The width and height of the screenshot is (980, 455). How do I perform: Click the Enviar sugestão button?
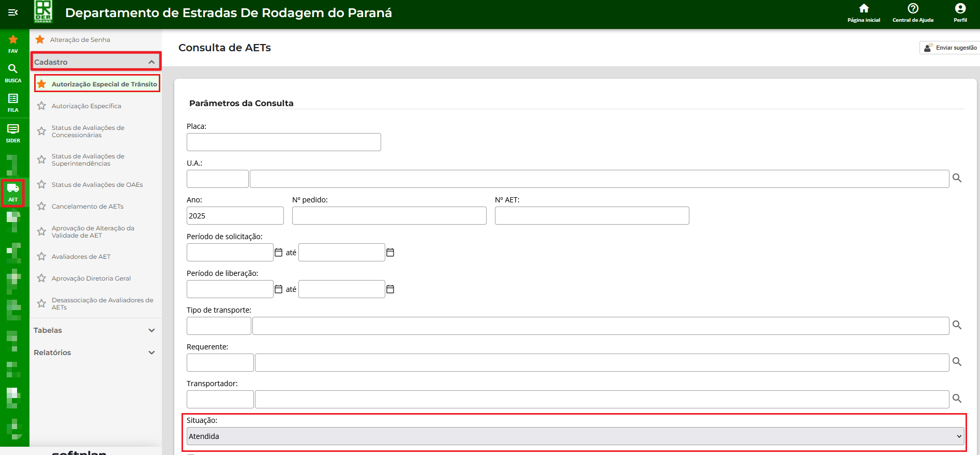[x=951, y=48]
